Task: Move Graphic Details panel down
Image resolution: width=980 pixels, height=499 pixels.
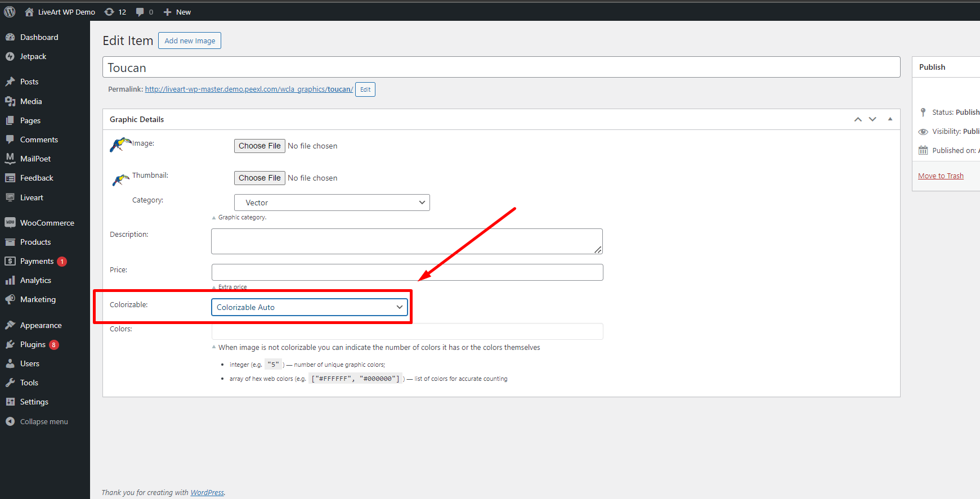Action: click(x=872, y=119)
